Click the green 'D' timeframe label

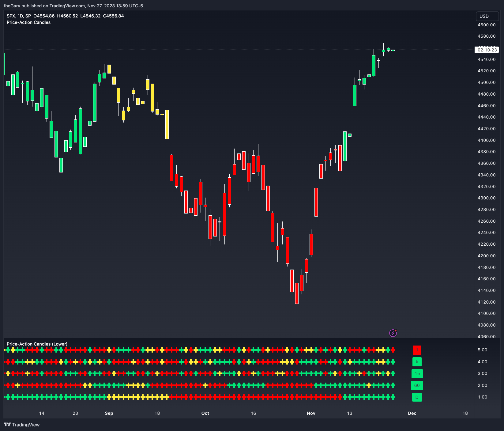coord(417,397)
